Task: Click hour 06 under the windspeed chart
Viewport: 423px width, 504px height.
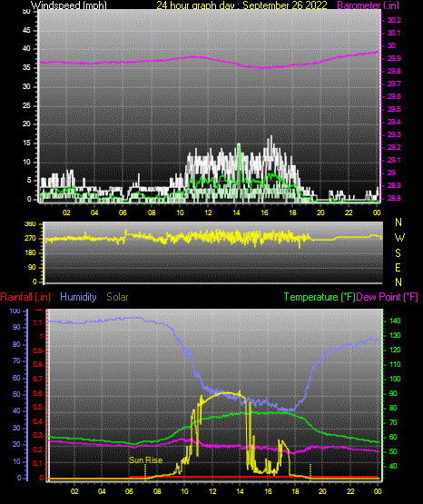Action: point(123,212)
